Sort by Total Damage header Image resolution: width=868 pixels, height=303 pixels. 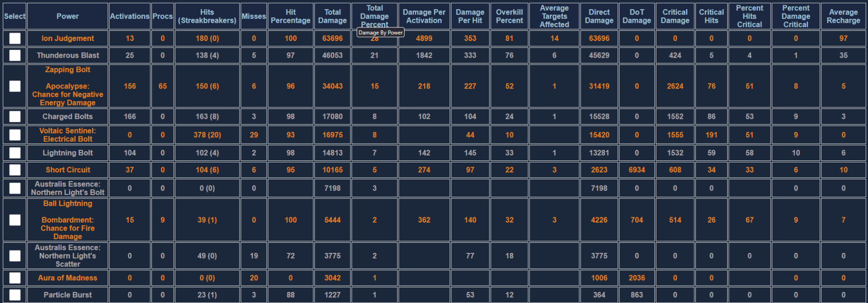333,16
